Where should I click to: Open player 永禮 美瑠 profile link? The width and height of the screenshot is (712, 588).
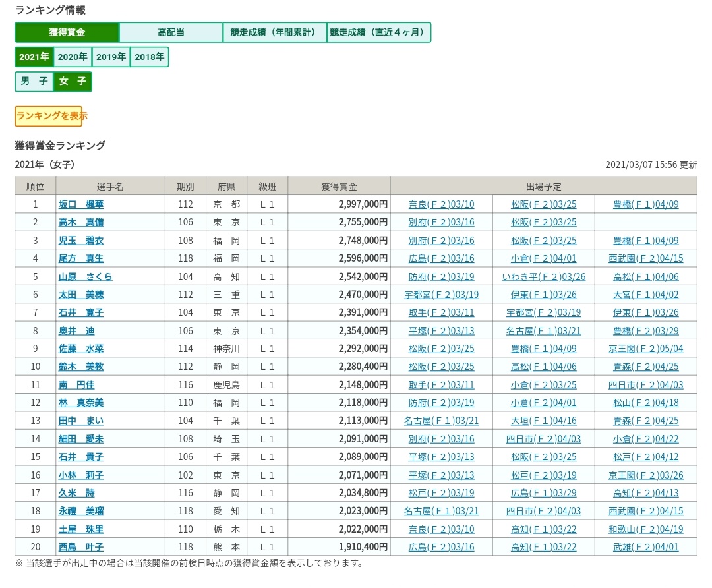81,511
